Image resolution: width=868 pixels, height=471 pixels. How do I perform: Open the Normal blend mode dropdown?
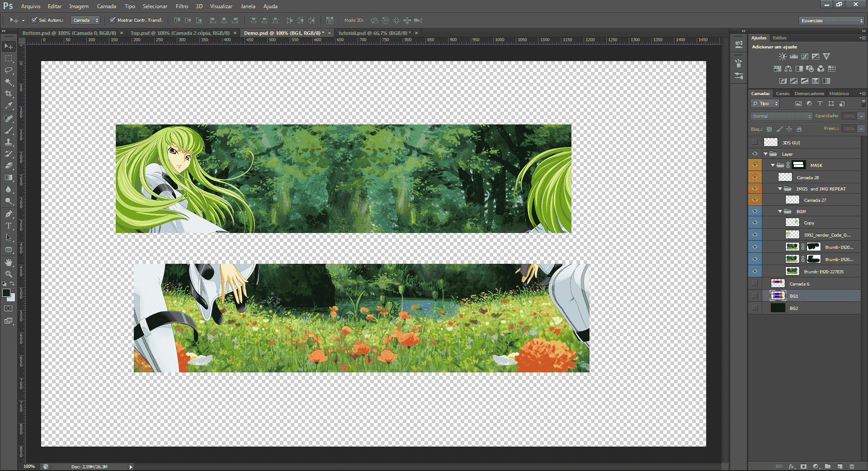[781, 116]
